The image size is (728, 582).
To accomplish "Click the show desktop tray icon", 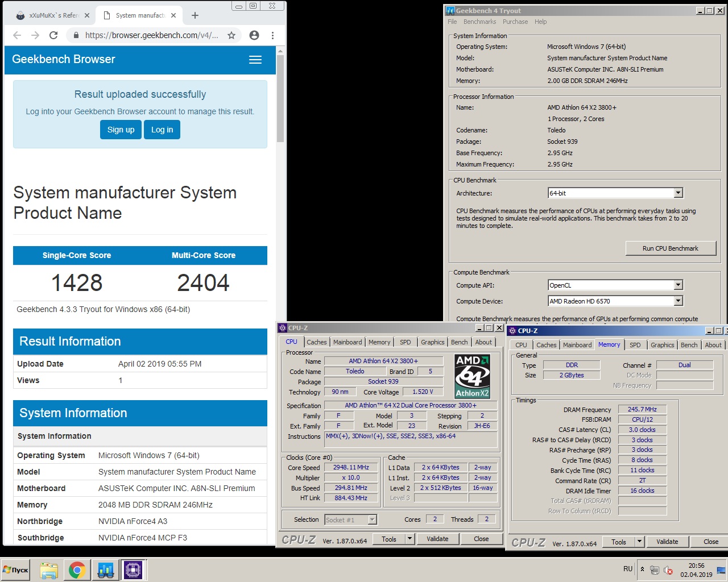I will point(721,570).
